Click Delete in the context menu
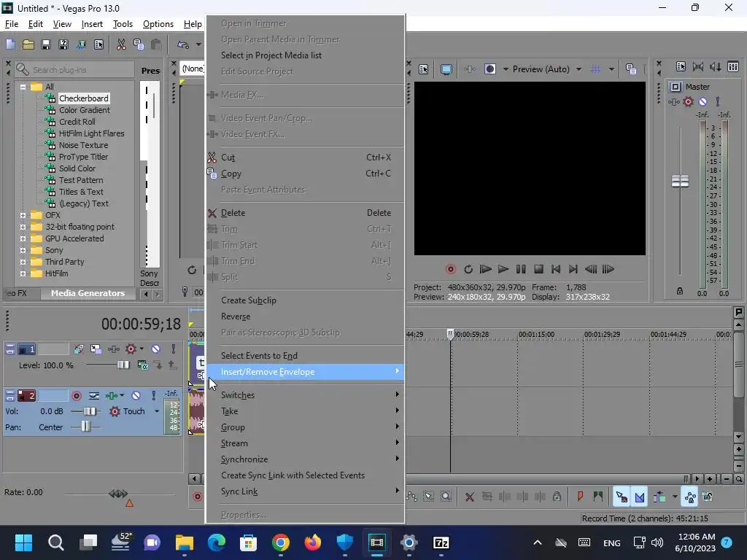 point(306,213)
